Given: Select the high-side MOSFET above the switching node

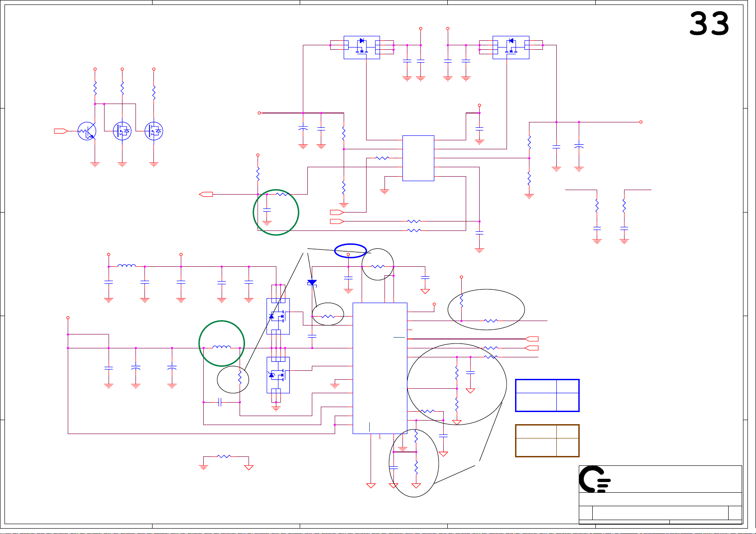Looking at the screenshot, I should click(x=278, y=316).
